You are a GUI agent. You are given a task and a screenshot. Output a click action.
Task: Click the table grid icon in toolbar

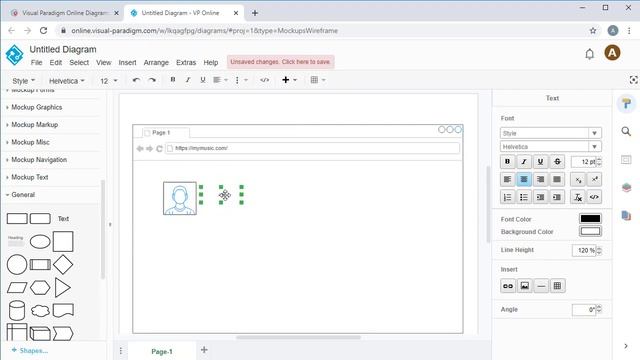click(314, 80)
